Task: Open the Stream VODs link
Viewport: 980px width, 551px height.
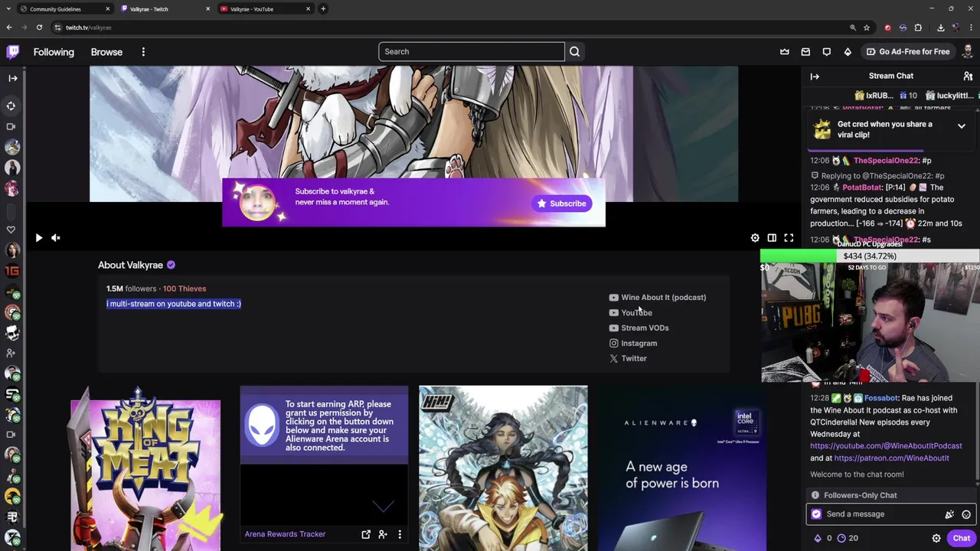Action: point(639,328)
